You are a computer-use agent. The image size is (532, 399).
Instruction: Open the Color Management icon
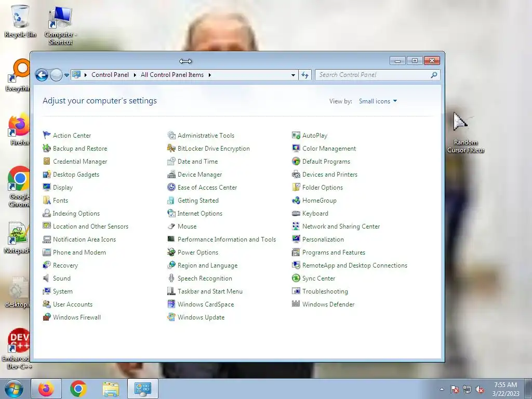pyautogui.click(x=296, y=148)
